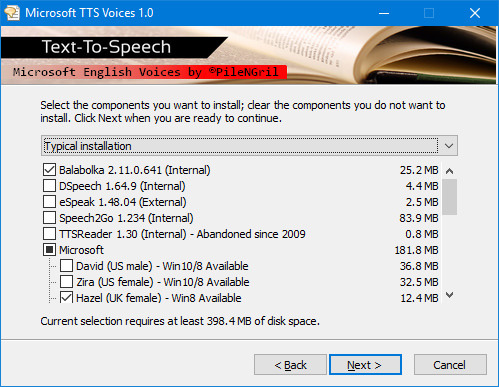499x387 pixels.
Task: Select the DSpeech 1.64.9 (Internal) label
Action: coord(122,186)
